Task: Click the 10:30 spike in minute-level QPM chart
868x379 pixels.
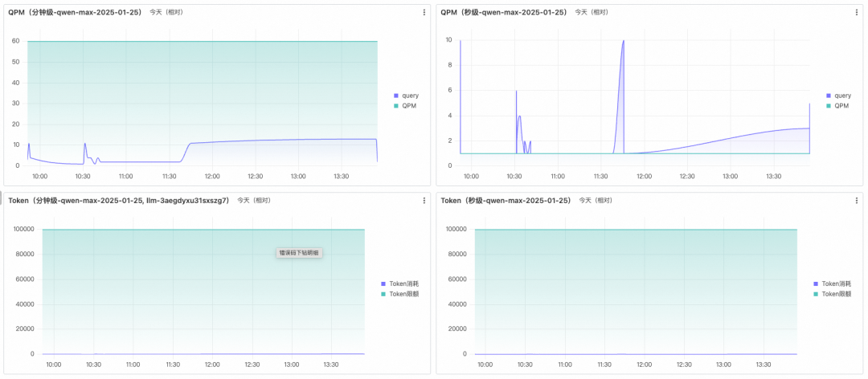Action: pos(85,145)
